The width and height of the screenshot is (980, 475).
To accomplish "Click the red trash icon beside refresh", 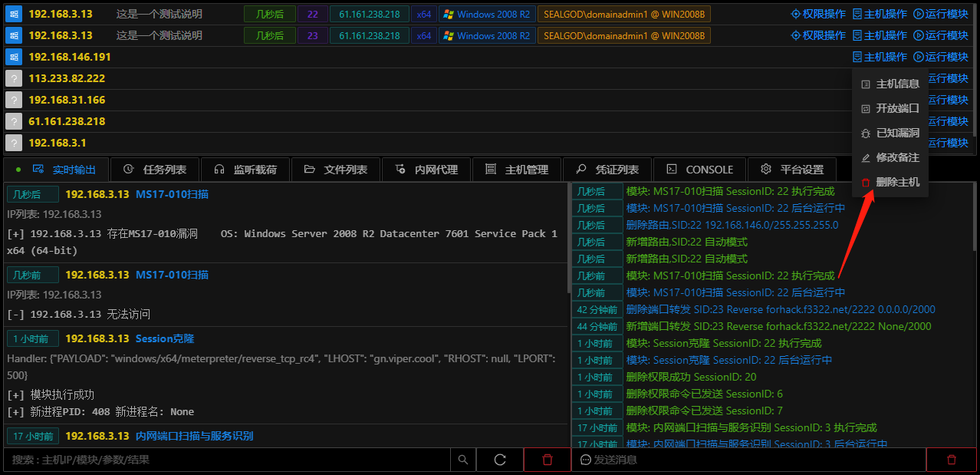I will coord(547,460).
